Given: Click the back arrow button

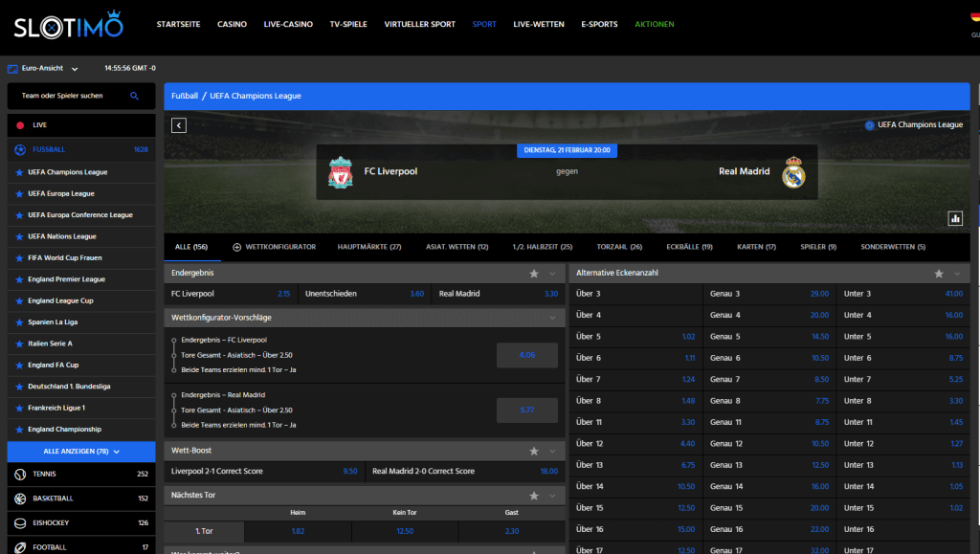Looking at the screenshot, I should coord(179,125).
